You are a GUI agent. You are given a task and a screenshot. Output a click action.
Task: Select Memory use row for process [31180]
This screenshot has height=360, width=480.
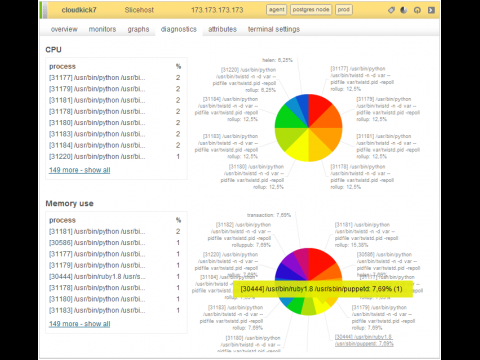(x=115, y=299)
